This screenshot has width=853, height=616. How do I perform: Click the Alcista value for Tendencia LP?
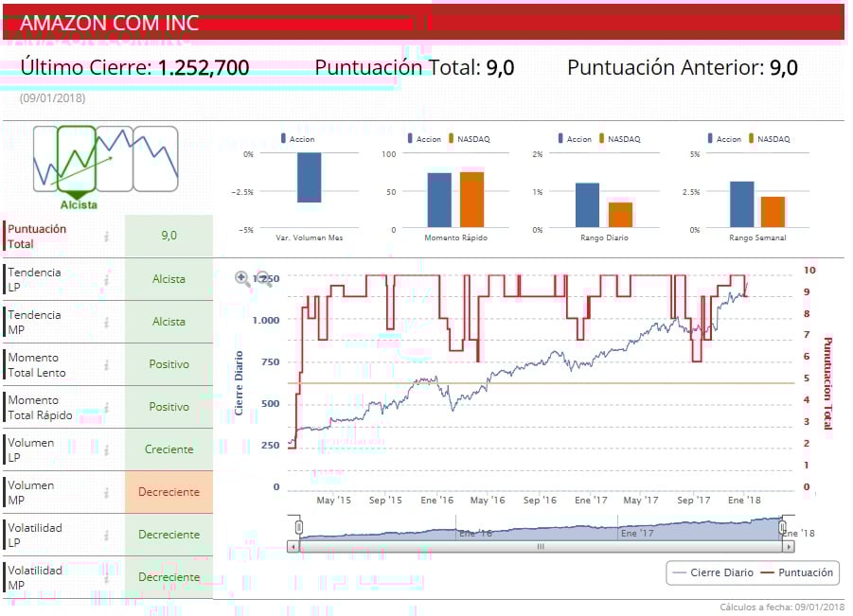pyautogui.click(x=169, y=279)
